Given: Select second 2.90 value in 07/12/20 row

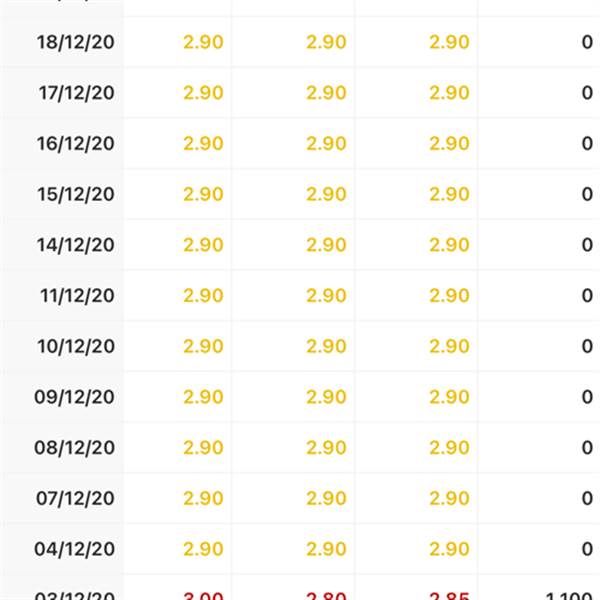Looking at the screenshot, I should coord(326,498).
